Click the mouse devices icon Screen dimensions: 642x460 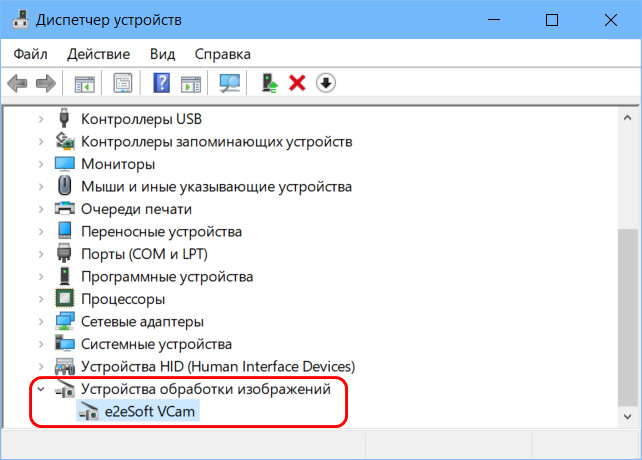tap(65, 186)
